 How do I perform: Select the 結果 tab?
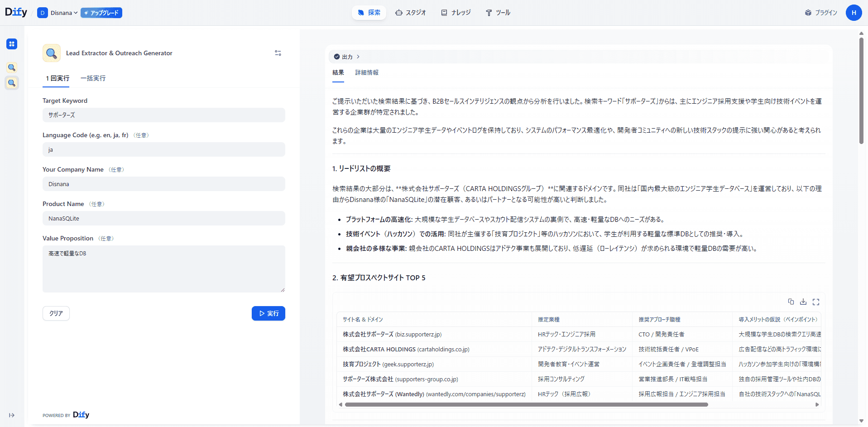click(x=338, y=72)
